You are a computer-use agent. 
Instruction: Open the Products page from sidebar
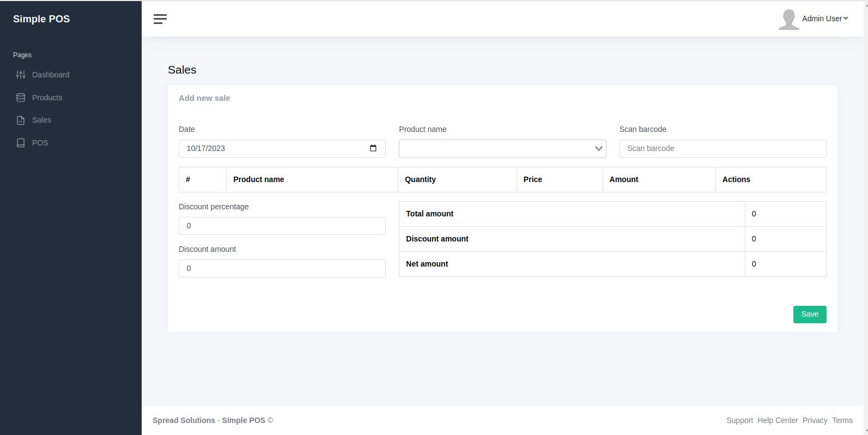pos(47,98)
